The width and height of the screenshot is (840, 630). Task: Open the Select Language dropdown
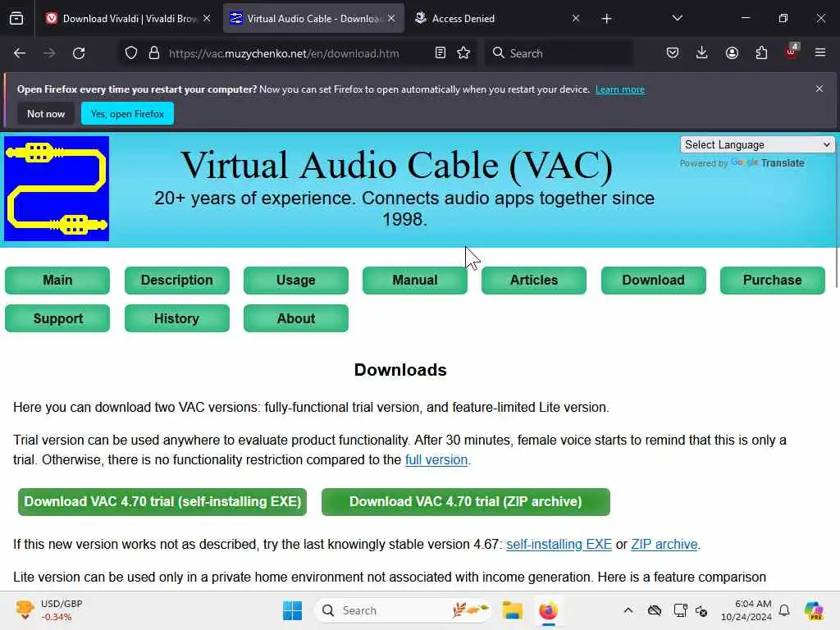(757, 144)
